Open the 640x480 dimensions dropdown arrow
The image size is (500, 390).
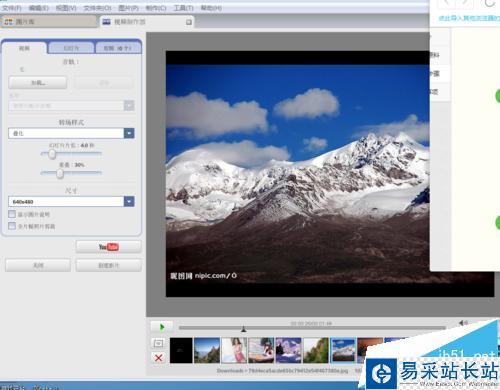pos(129,201)
